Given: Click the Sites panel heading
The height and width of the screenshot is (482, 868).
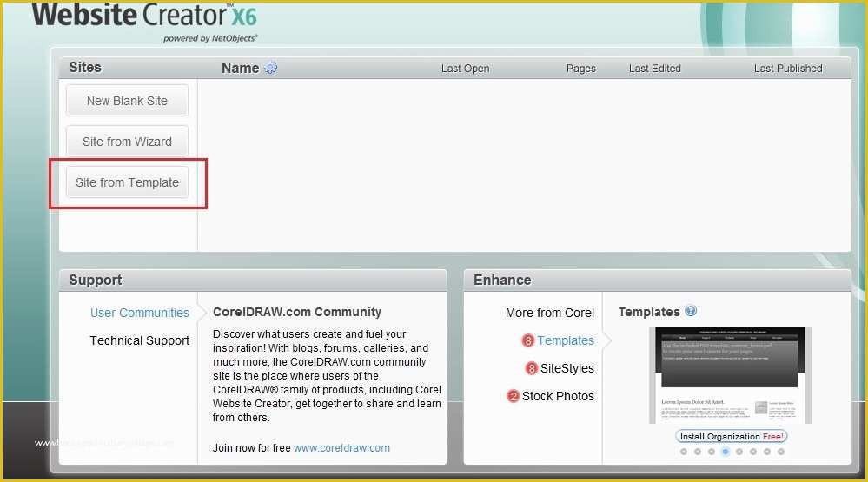Looking at the screenshot, I should click(x=84, y=68).
